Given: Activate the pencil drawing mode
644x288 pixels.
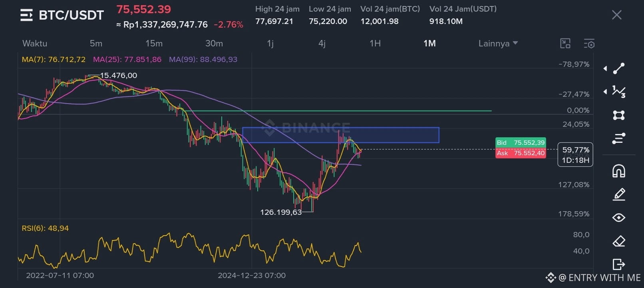Looking at the screenshot, I should click(x=618, y=194).
